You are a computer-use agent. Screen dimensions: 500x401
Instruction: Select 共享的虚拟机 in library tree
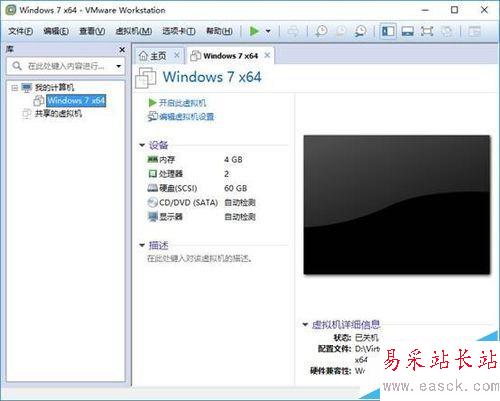[x=58, y=114]
